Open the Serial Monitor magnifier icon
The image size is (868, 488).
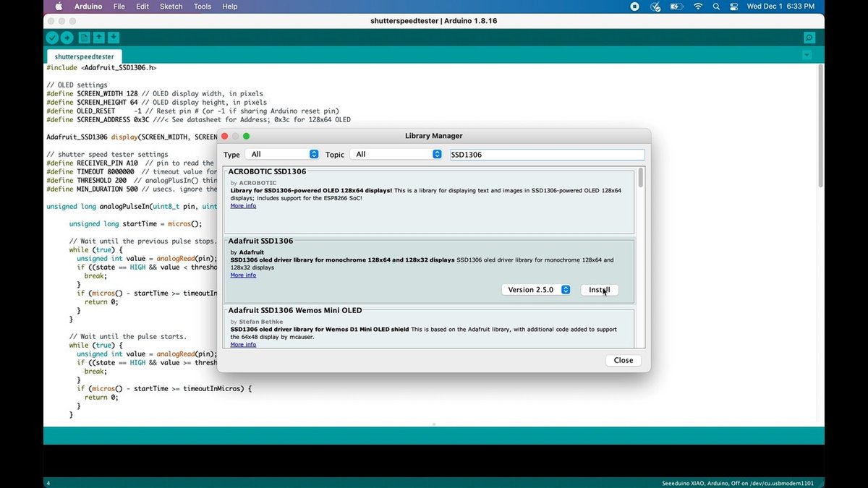tap(809, 38)
